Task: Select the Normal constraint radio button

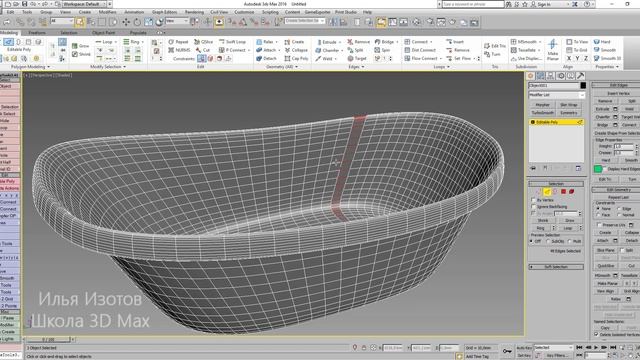Action: (620, 215)
